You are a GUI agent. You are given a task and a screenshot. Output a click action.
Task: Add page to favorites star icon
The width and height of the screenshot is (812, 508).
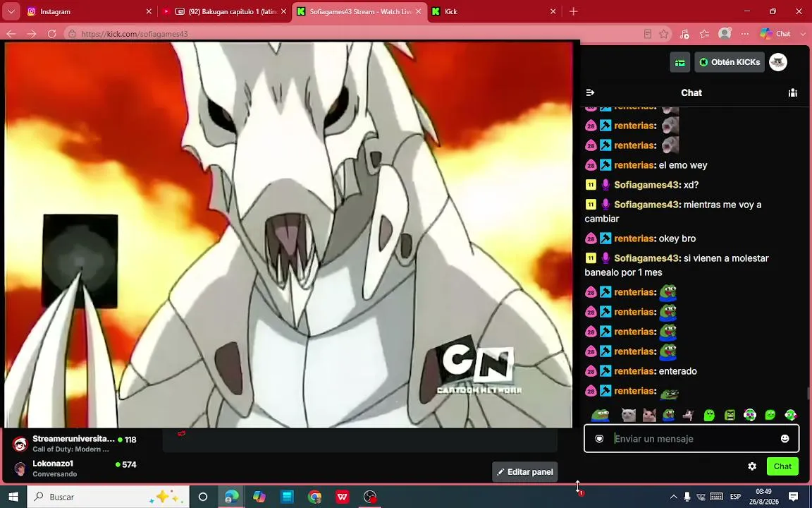(664, 34)
